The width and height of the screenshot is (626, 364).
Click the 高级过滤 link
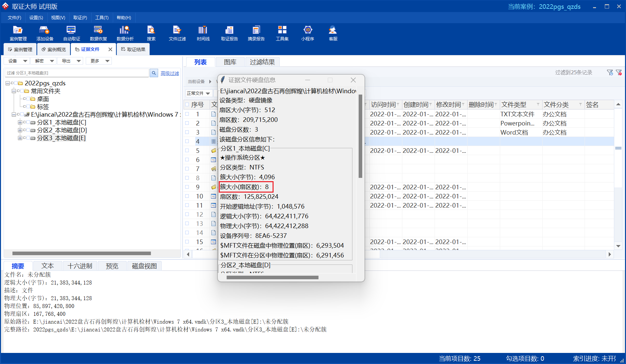(170, 73)
